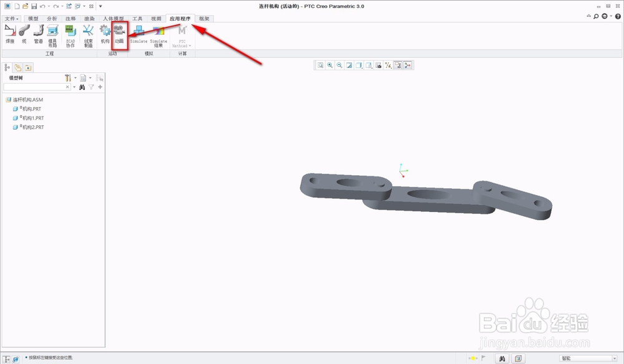Open the 焊接 (welding) application
Image resolution: width=624 pixels, height=364 pixels.
[x=10, y=34]
